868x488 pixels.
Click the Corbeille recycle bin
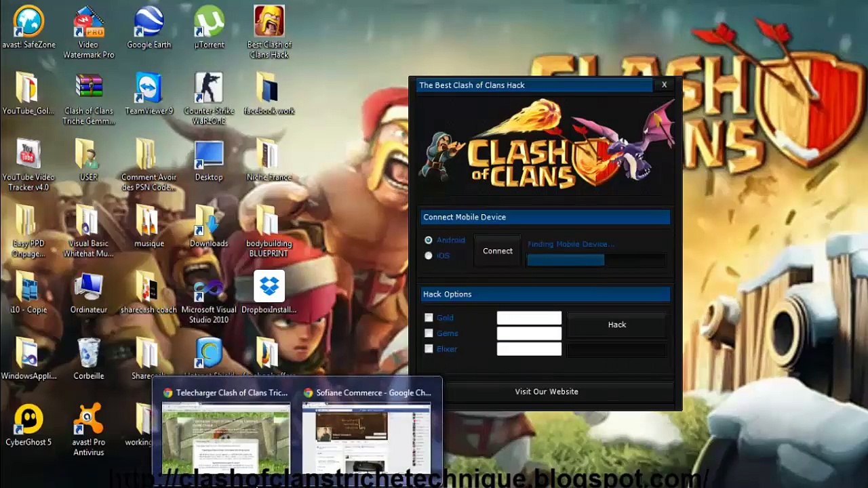(x=89, y=359)
